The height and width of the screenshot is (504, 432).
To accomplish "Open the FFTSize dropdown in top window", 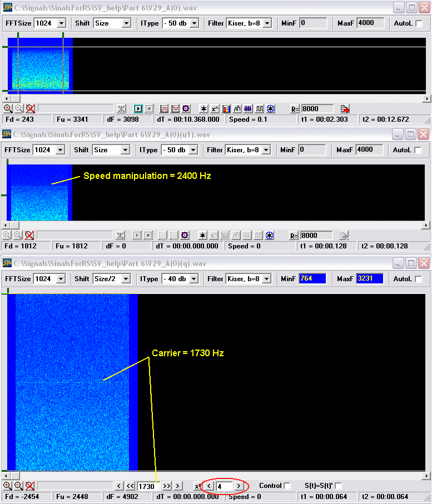I will (x=61, y=23).
